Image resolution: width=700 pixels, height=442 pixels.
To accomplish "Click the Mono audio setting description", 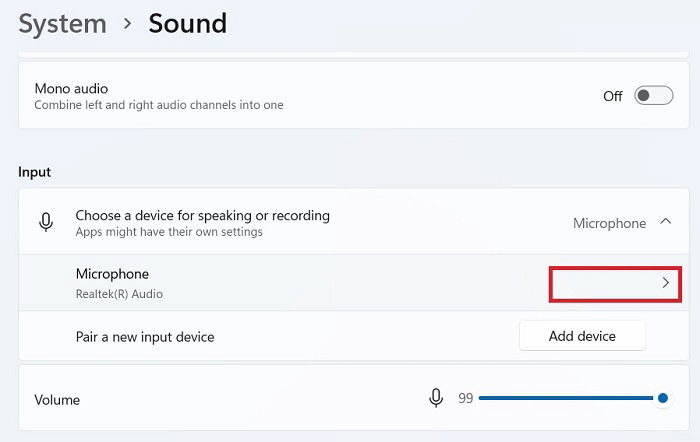I will click(159, 105).
